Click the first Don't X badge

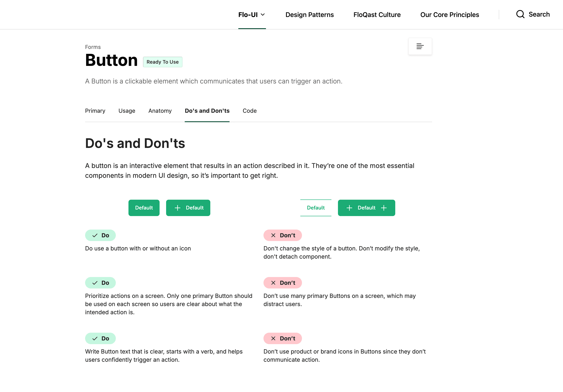283,235
